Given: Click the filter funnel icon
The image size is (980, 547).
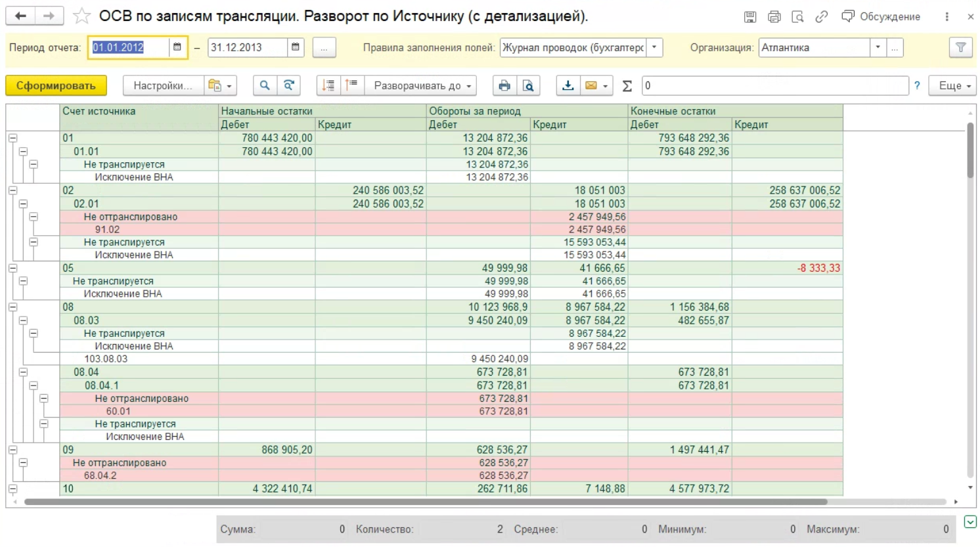Looking at the screenshot, I should [x=960, y=47].
